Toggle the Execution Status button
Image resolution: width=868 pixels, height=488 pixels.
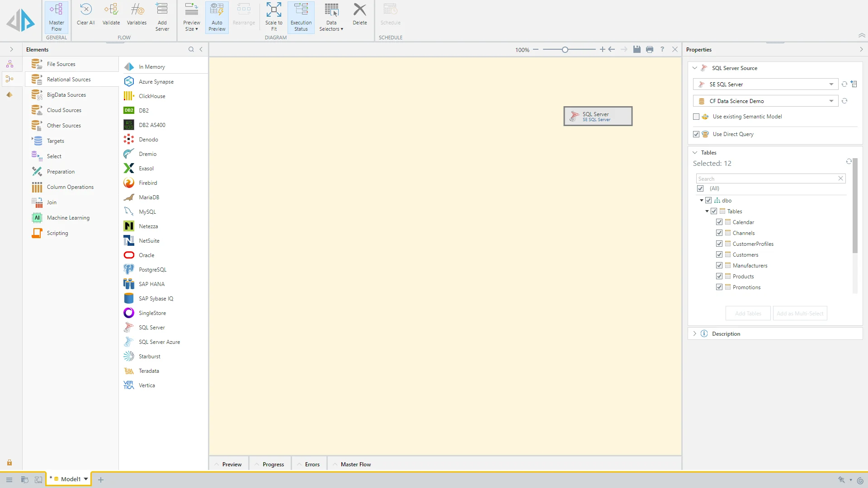click(301, 17)
